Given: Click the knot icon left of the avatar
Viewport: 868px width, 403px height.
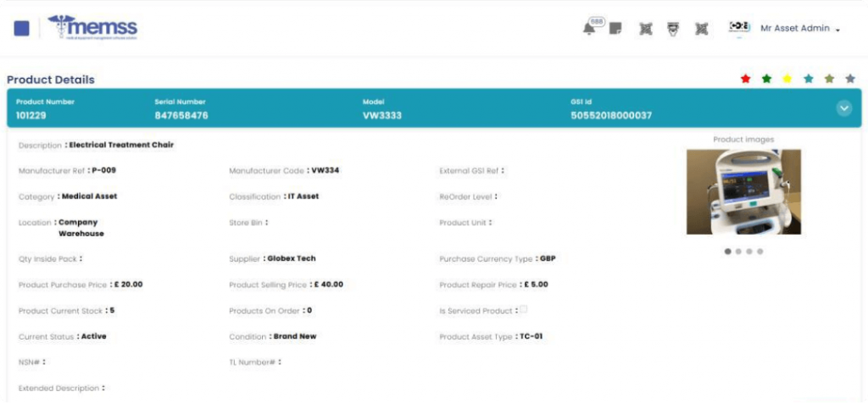Looking at the screenshot, I should coord(701,29).
